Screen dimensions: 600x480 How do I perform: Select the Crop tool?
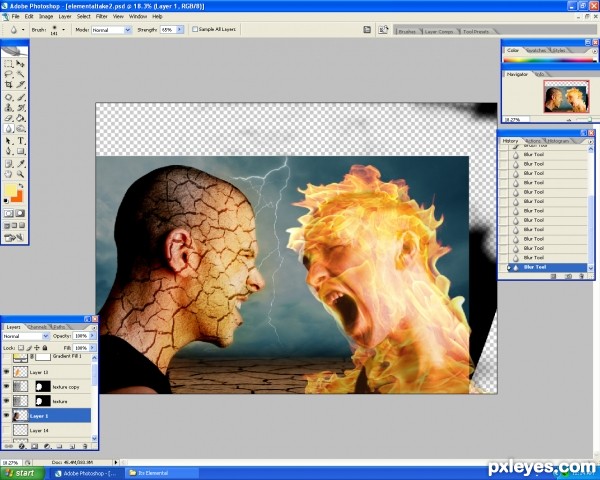pos(9,85)
